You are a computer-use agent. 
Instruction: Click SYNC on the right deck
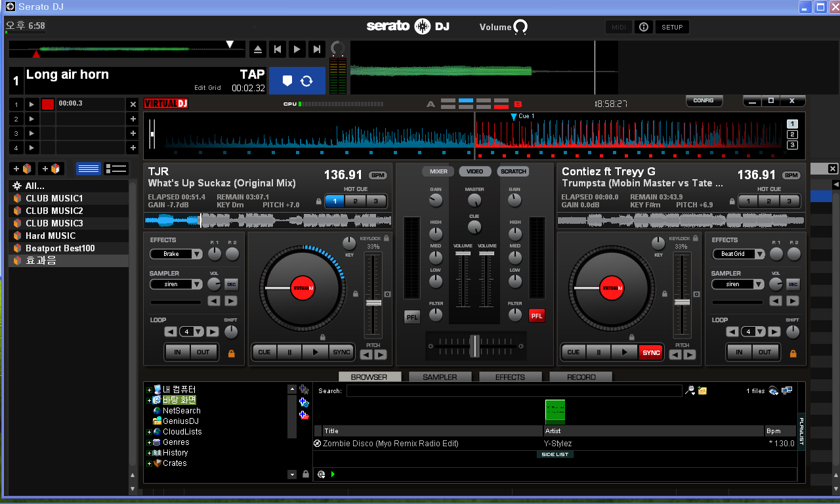click(651, 352)
